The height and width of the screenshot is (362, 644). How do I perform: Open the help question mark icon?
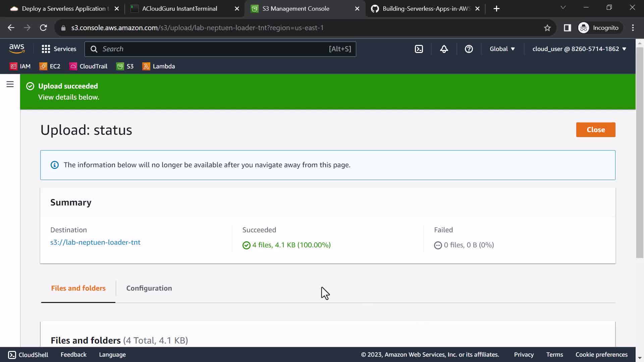click(x=469, y=49)
